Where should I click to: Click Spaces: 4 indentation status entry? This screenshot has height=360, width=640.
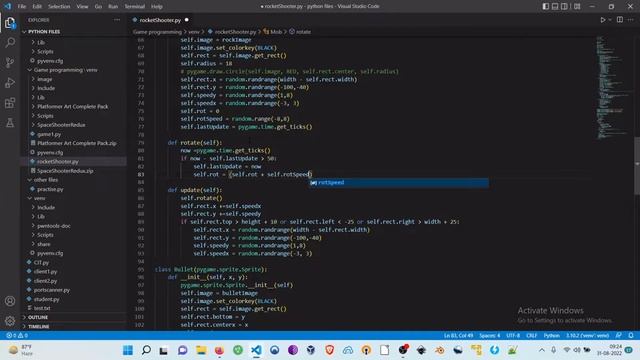point(489,335)
